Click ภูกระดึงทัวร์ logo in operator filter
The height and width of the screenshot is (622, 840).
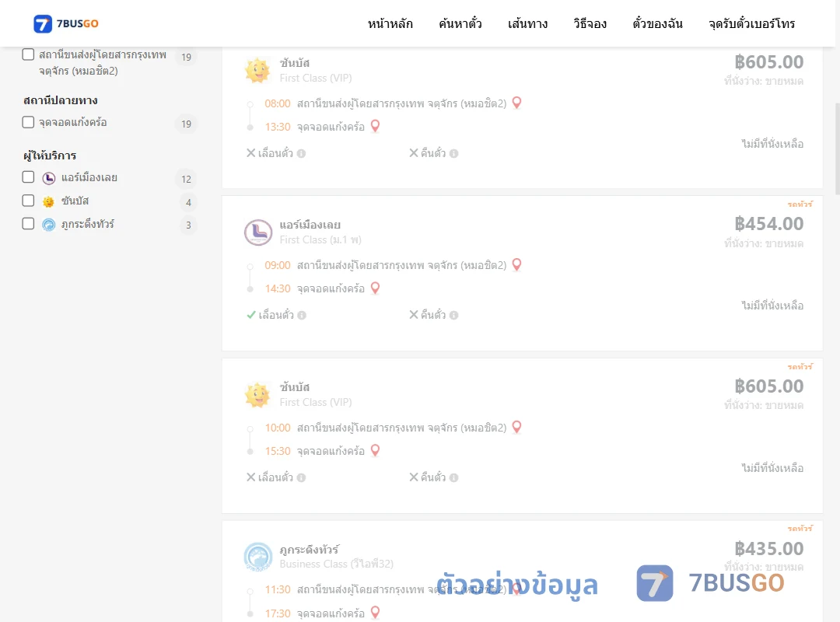[x=49, y=225]
